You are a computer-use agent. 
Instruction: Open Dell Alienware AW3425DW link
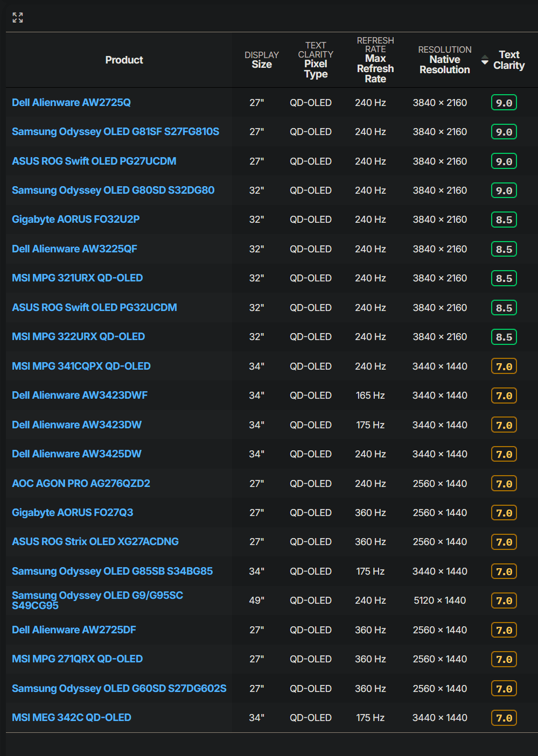pyautogui.click(x=77, y=454)
